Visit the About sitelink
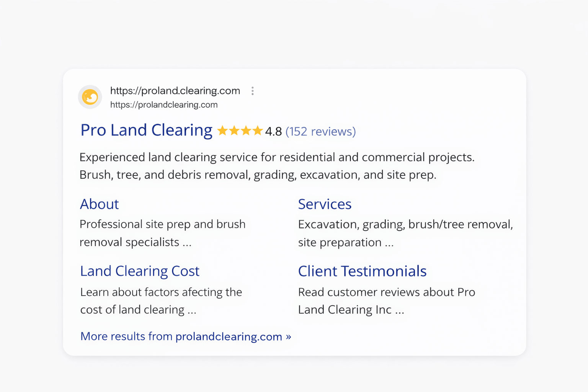Image resolution: width=588 pixels, height=392 pixels. click(99, 204)
